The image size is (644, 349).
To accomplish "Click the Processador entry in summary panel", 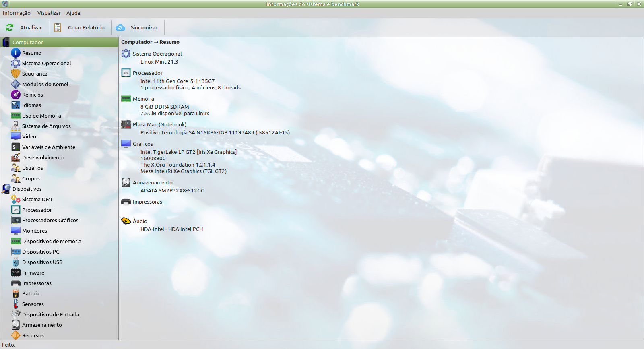I will [x=148, y=73].
